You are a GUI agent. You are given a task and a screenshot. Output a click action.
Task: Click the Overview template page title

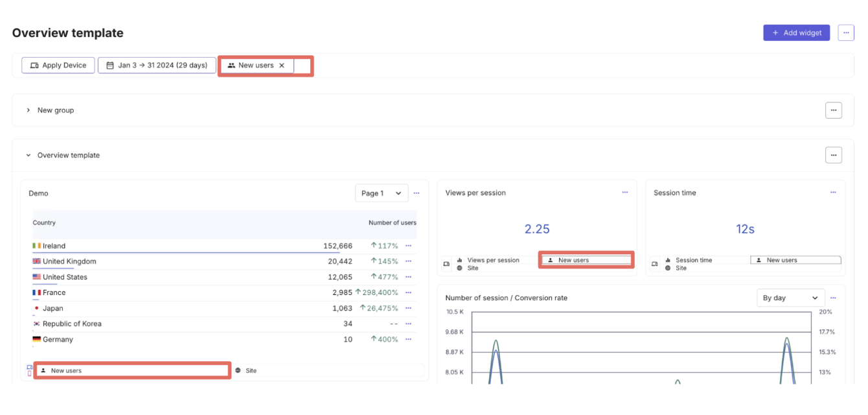click(x=67, y=33)
